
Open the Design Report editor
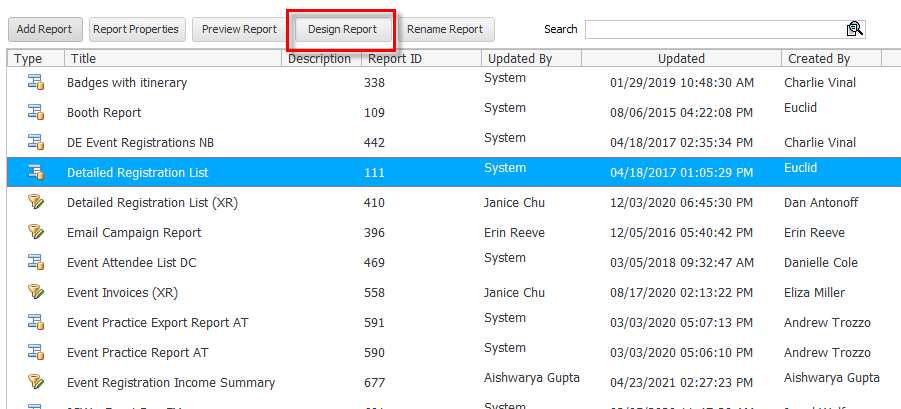342,29
